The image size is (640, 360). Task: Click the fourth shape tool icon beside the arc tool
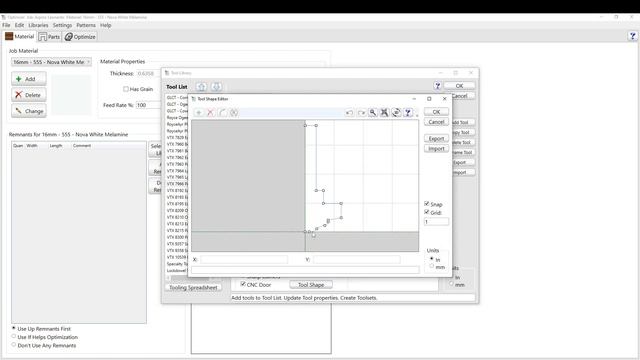[234, 113]
